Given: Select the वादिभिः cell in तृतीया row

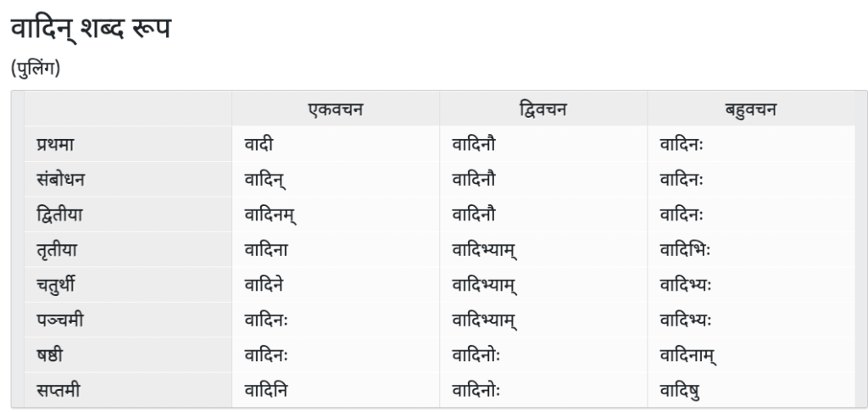Looking at the screenshot, I should (687, 250).
